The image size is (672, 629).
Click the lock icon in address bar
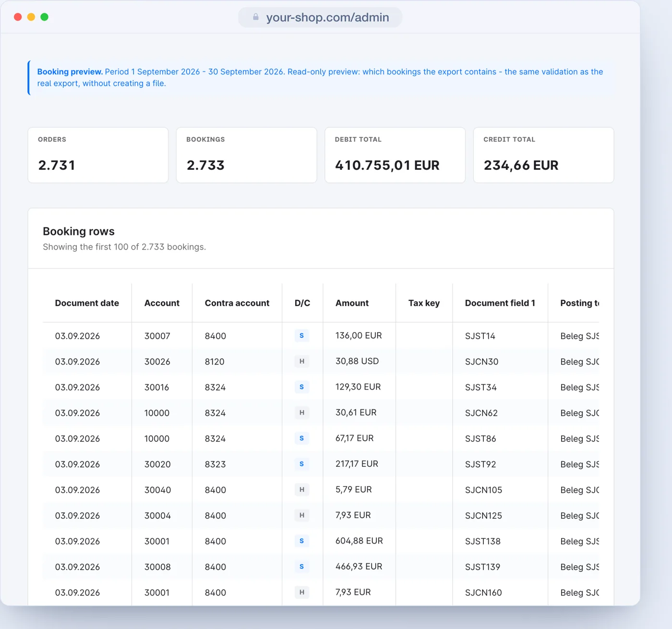coord(256,17)
